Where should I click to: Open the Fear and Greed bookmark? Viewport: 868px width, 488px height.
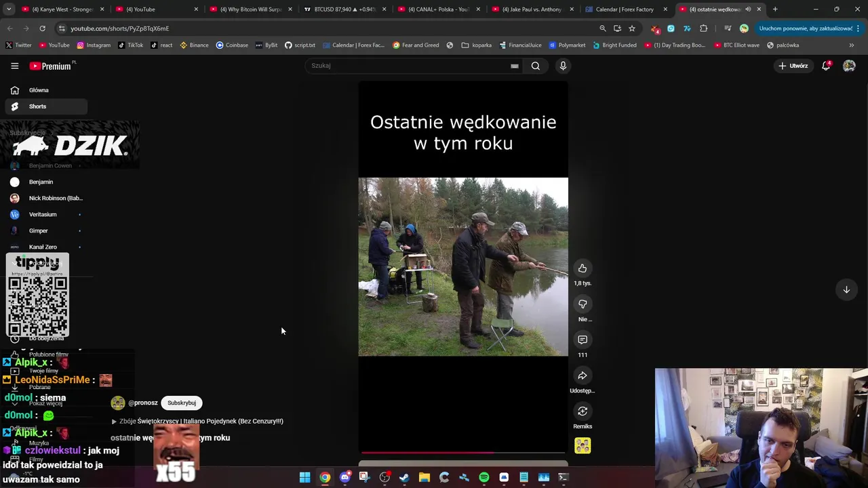(416, 45)
